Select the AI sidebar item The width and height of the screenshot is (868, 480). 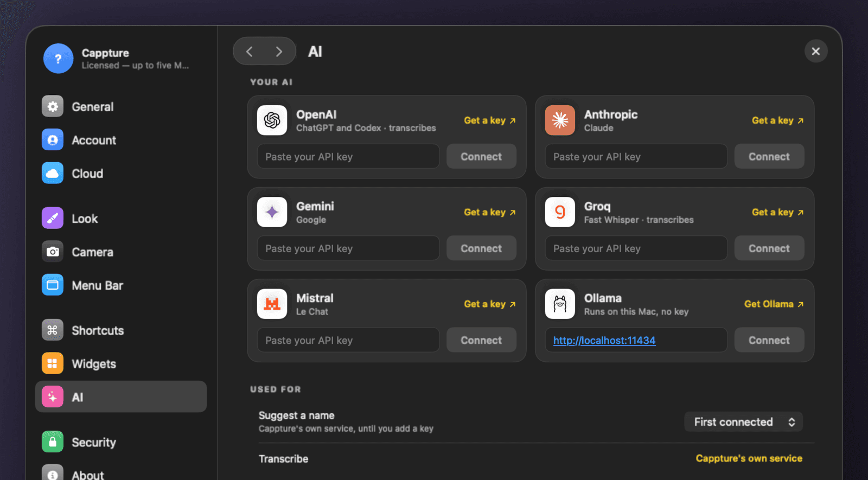tap(121, 397)
